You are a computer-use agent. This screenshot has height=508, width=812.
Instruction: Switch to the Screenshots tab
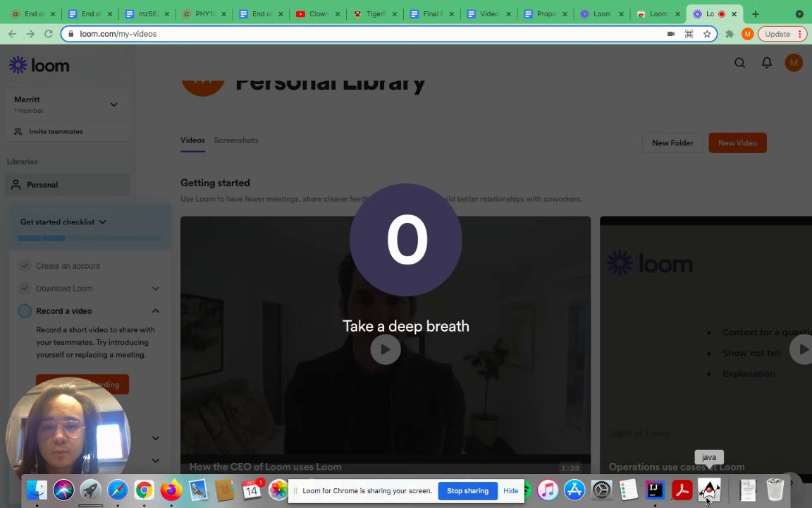click(235, 140)
